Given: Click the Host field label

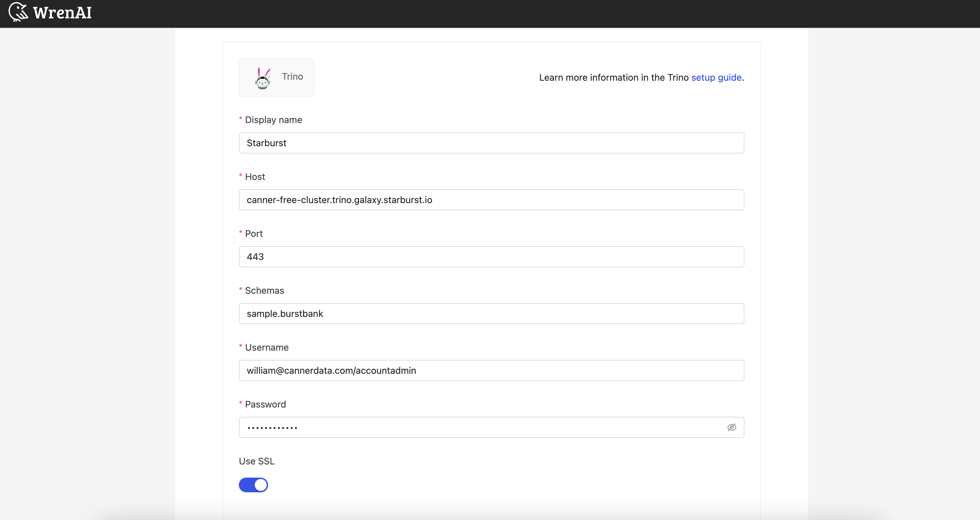Looking at the screenshot, I should tap(255, 177).
